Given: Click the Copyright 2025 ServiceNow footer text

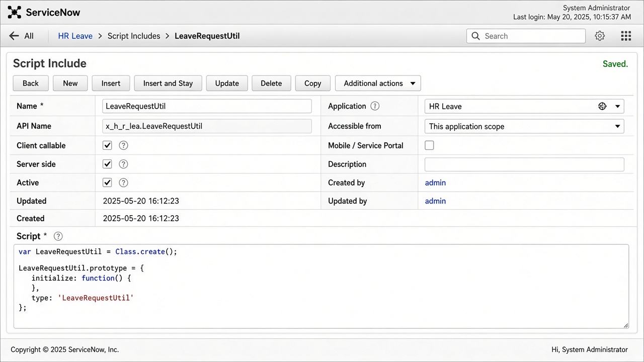Looking at the screenshot, I should point(65,349).
